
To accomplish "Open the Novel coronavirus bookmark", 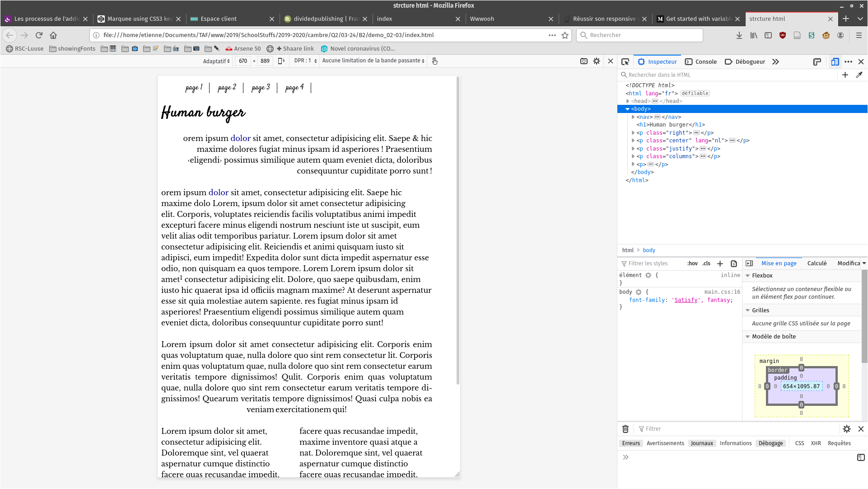I will 358,49.
